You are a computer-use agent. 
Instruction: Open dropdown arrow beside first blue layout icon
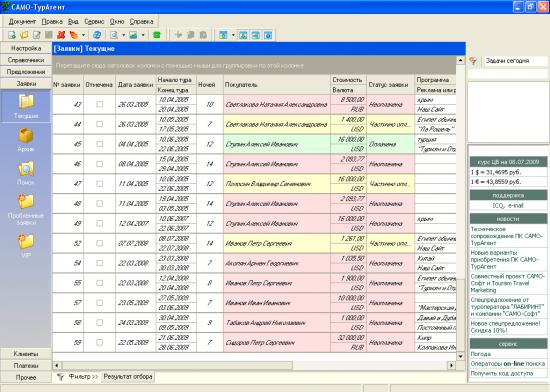point(233,35)
